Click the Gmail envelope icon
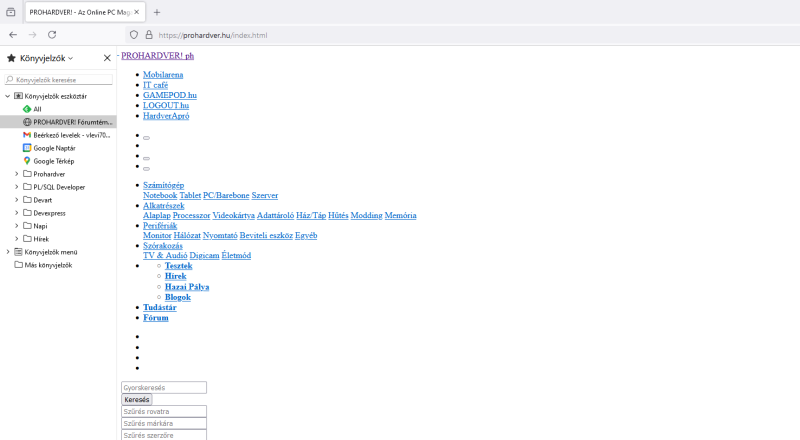The image size is (800, 440). (27, 135)
